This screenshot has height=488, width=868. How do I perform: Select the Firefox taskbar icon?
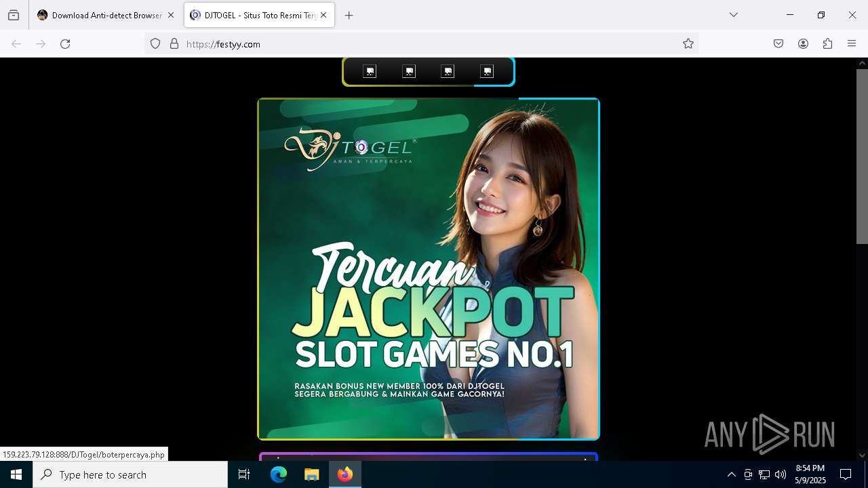tap(345, 474)
